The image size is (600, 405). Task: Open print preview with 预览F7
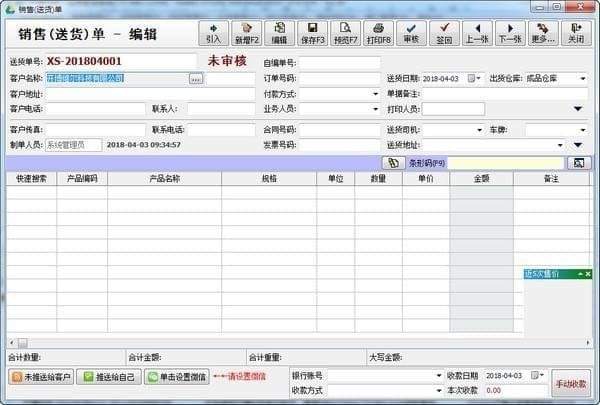click(345, 33)
